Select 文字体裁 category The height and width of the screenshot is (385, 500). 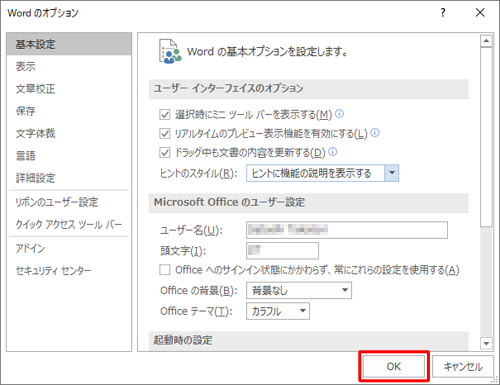69,133
